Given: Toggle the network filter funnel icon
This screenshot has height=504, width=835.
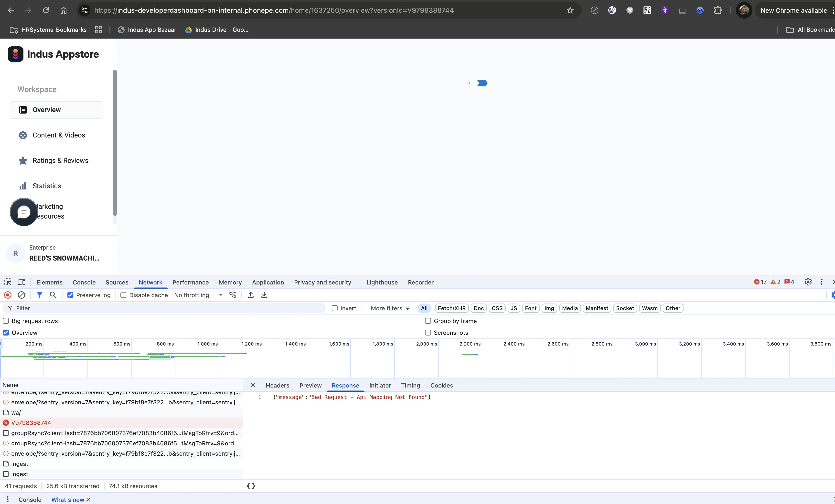Looking at the screenshot, I should coord(40,295).
